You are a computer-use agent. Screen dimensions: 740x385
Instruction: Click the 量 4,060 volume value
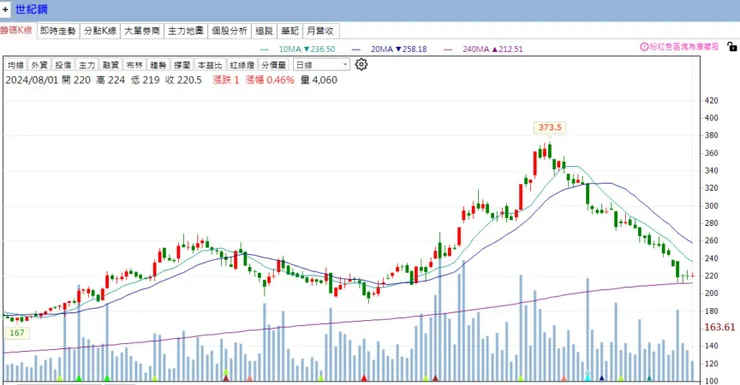319,80
